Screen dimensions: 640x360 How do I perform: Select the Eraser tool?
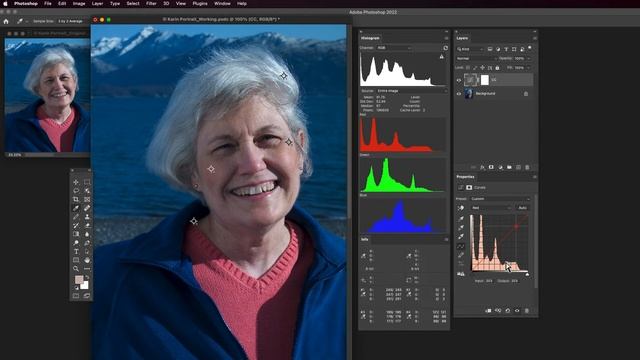coord(87,225)
